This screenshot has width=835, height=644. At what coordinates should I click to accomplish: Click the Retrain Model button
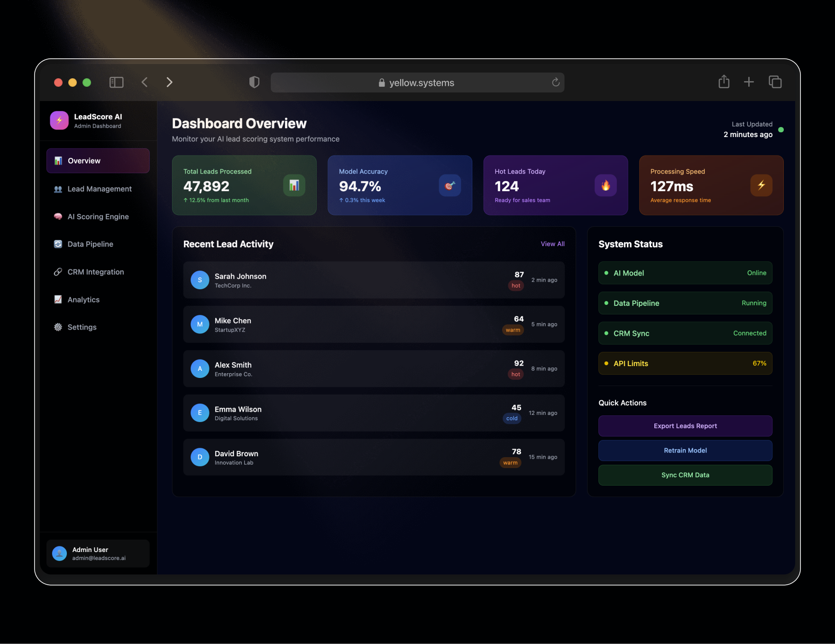(x=685, y=451)
